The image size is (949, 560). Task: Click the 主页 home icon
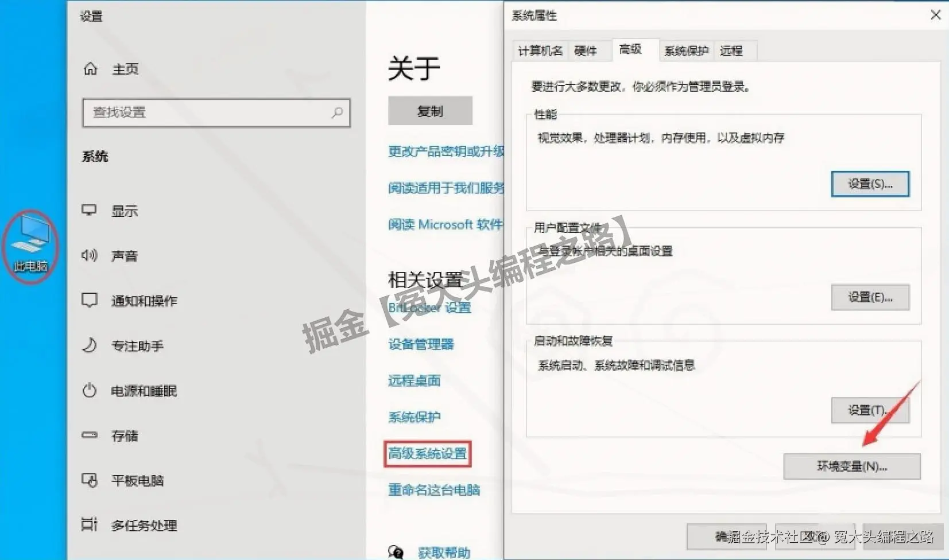click(90, 69)
